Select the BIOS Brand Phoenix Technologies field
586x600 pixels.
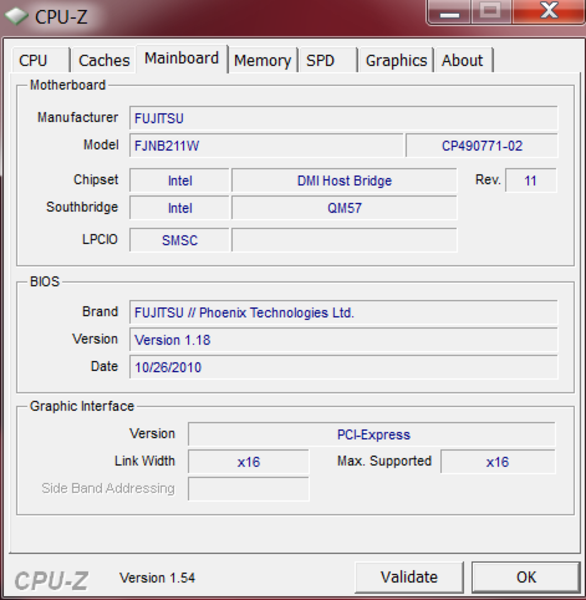343,313
